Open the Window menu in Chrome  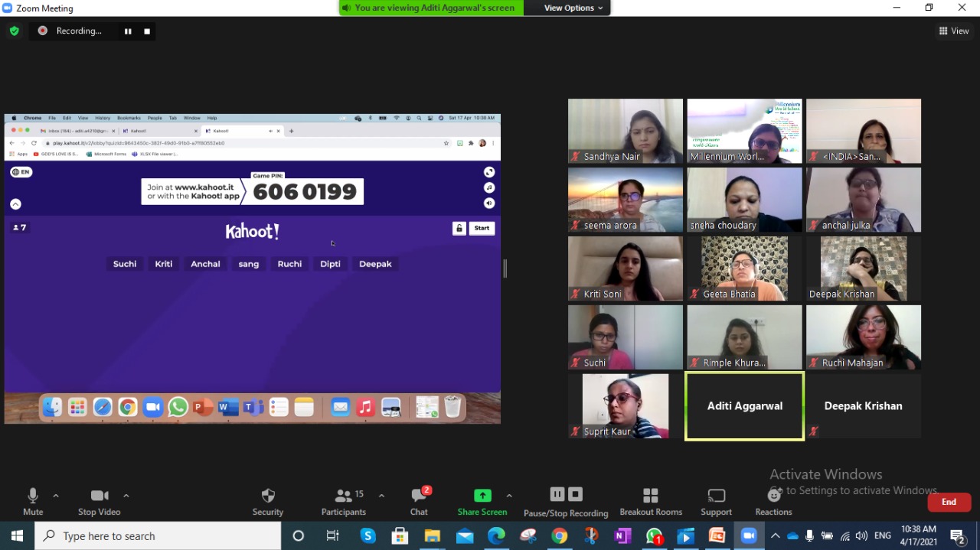point(191,118)
